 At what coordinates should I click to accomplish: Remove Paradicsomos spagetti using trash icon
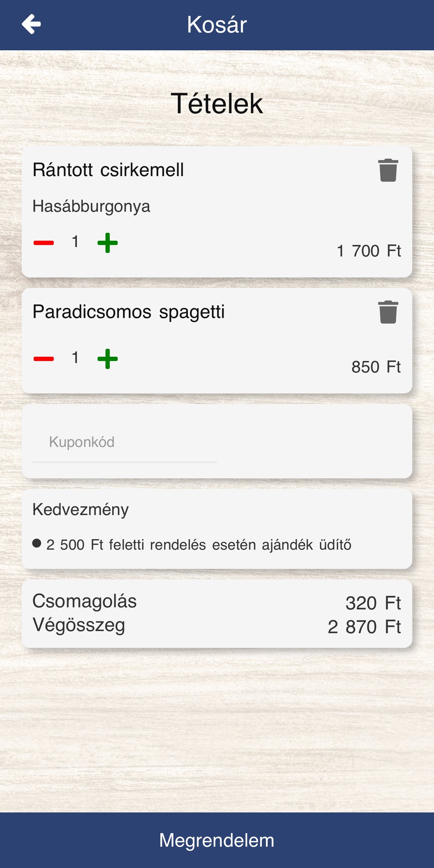(388, 312)
